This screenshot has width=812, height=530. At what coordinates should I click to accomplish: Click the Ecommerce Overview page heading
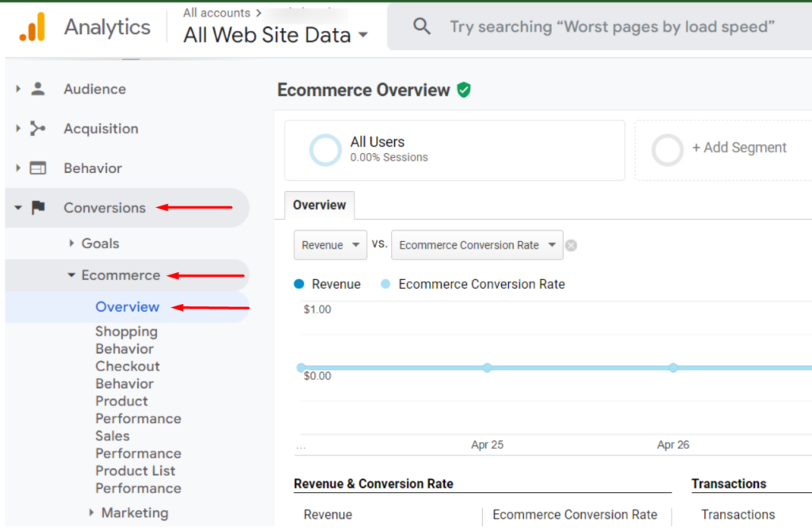coord(363,90)
